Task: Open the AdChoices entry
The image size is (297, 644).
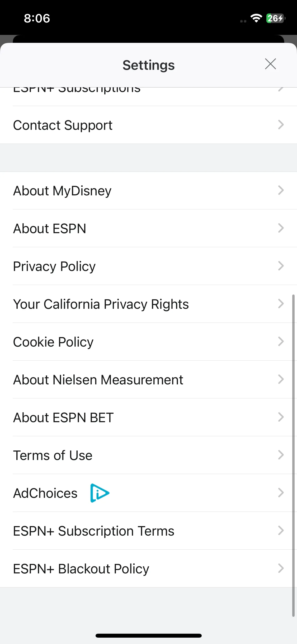Action: [x=148, y=493]
